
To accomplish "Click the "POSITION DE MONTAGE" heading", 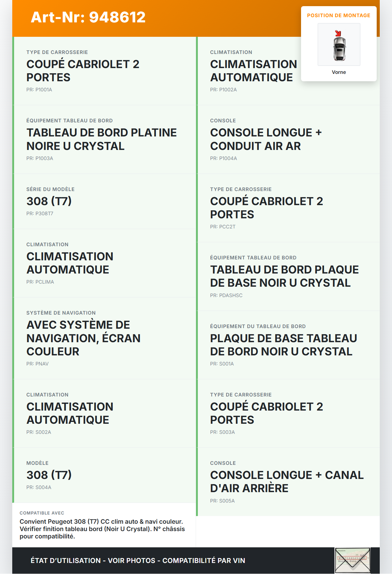I will [338, 15].
